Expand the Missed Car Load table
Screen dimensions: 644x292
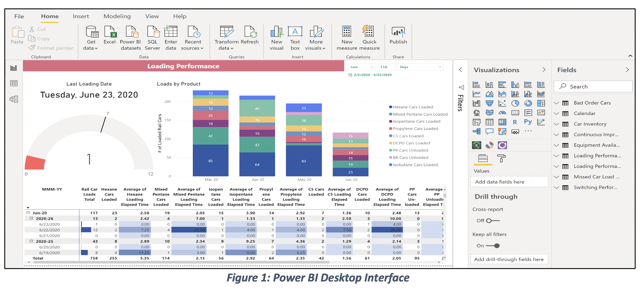click(x=556, y=177)
